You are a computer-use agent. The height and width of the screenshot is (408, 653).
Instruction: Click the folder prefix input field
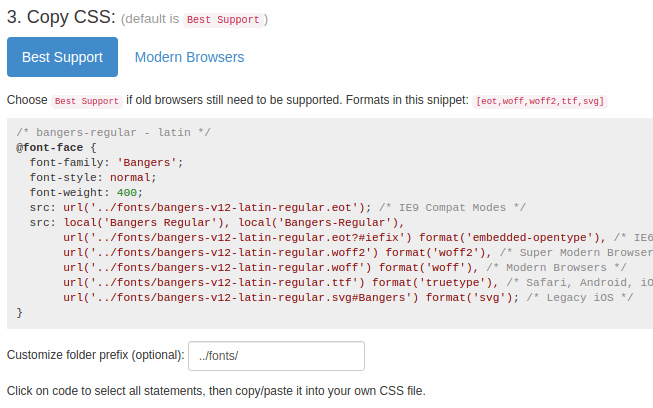point(277,356)
